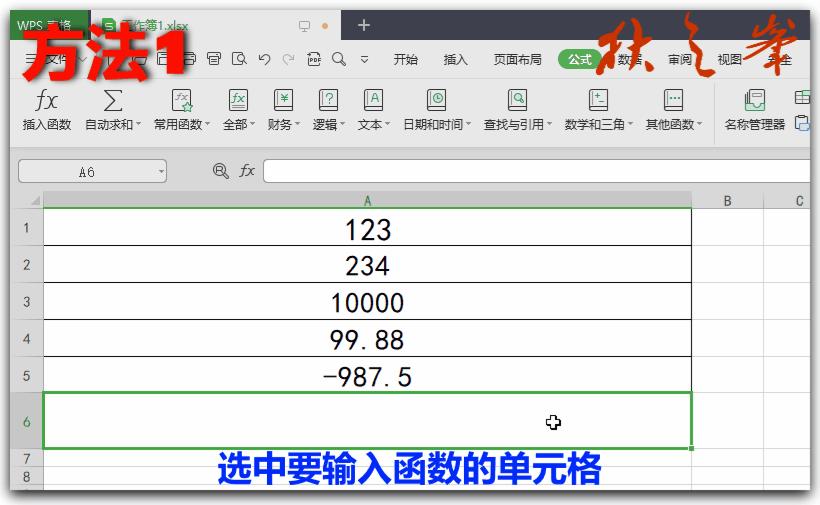The image size is (820, 505).
Task: Expand the Common Functions (常用函数) dropdown arrow
Action: [x=208, y=124]
